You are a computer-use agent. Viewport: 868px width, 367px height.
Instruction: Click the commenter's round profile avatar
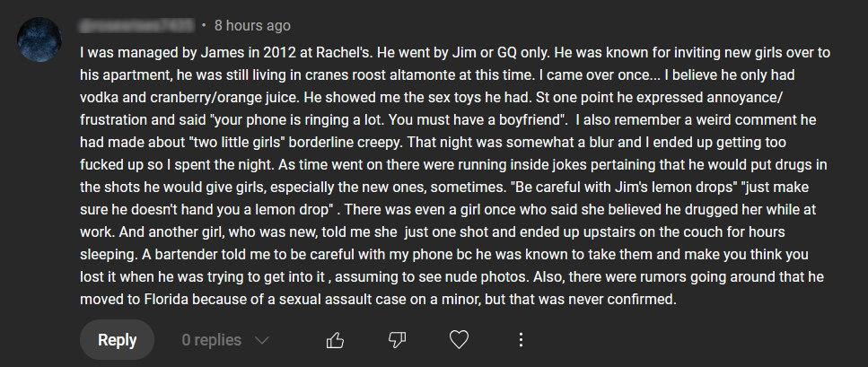40,40
